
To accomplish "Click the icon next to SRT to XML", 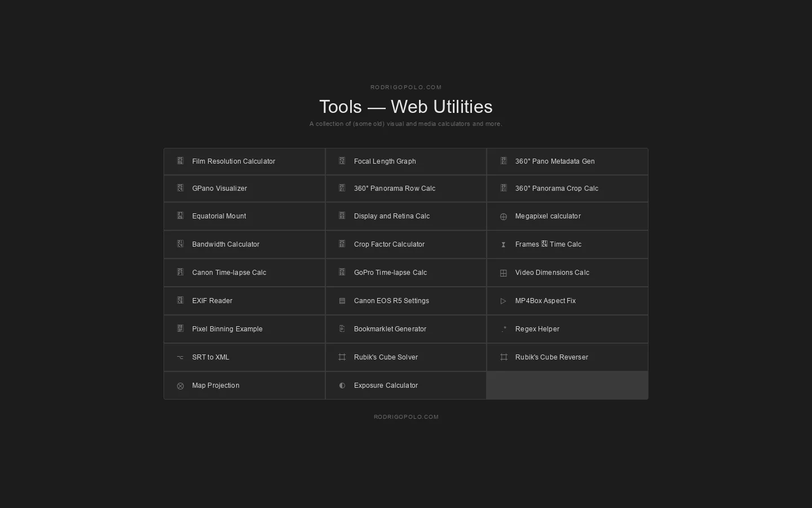I will tap(180, 357).
